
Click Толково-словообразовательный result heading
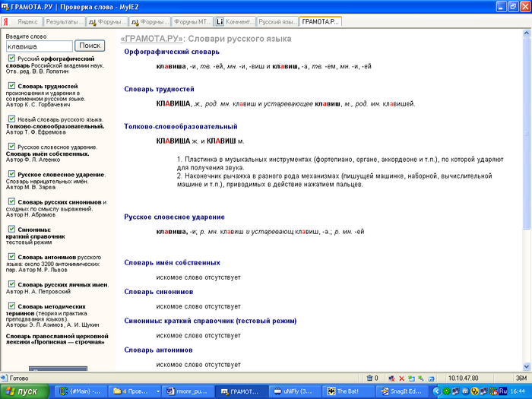tap(181, 127)
